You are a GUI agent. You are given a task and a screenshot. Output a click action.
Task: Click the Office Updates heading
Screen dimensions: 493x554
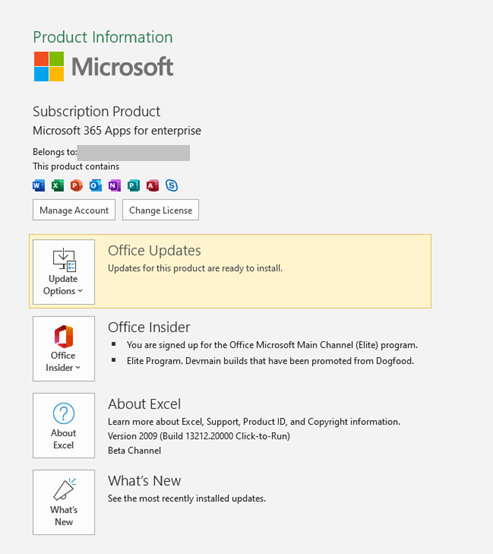pyautogui.click(x=154, y=251)
